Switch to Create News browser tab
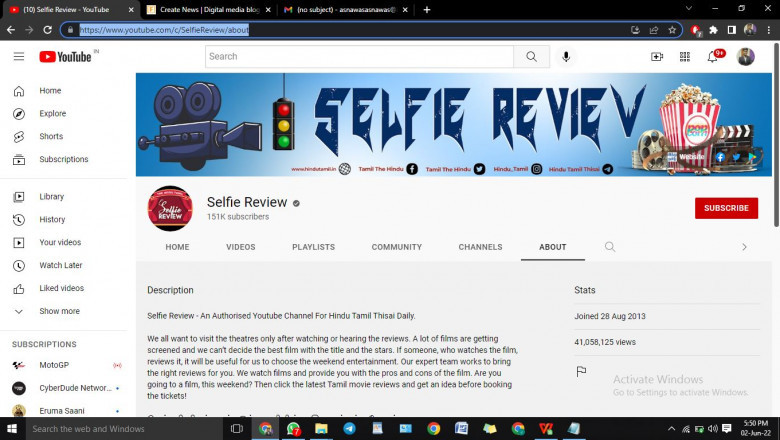Screen dimensions: 780x440 209,9
